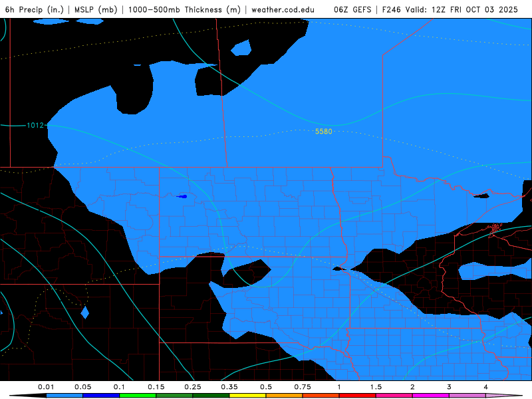
Task: Click the 'Valid: 12Z FRI OCT 03 2025' text
Action: (462, 9)
